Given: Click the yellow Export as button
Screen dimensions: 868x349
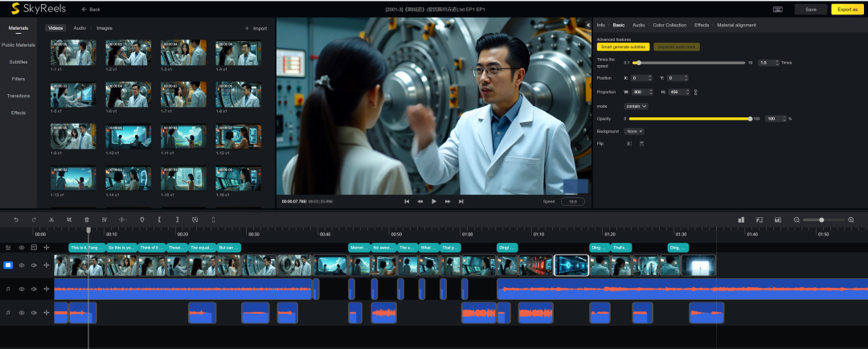Looking at the screenshot, I should pos(847,9).
